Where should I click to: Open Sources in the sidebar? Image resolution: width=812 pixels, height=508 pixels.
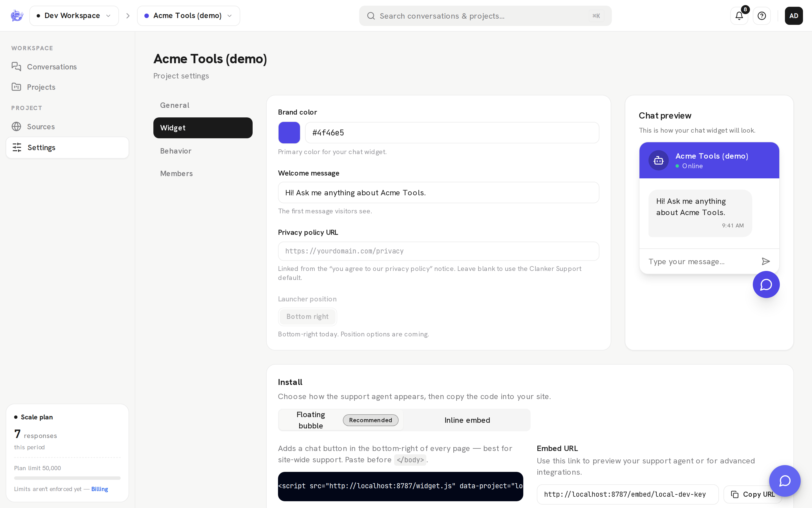[x=67, y=126]
